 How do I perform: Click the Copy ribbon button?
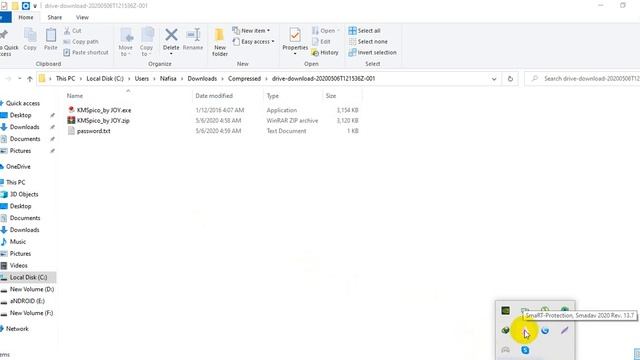(30, 40)
